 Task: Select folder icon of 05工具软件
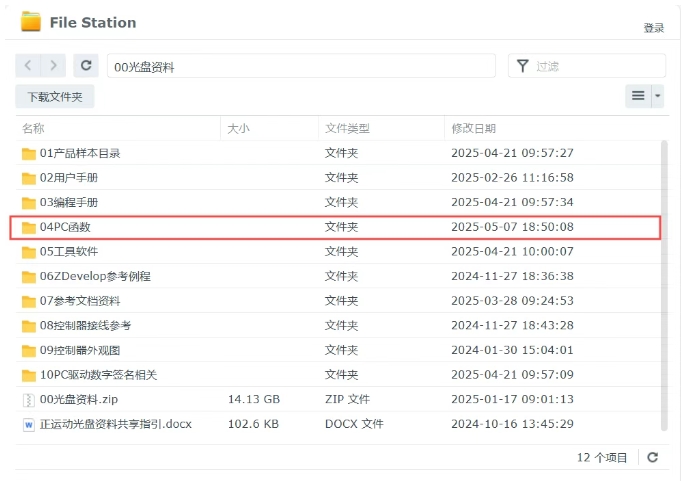click(29, 252)
